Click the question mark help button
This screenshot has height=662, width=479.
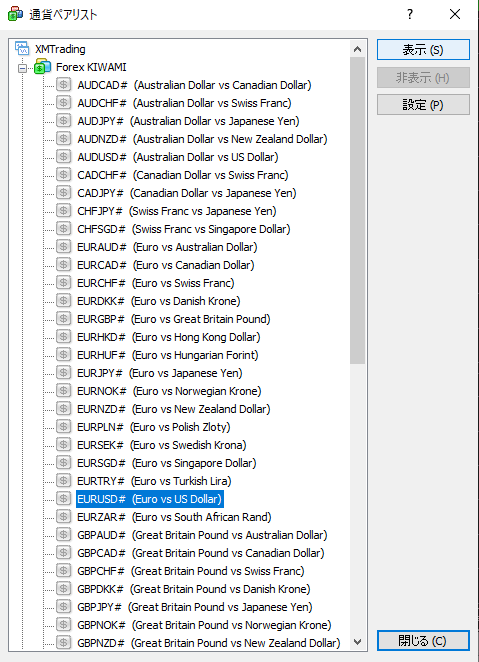(x=410, y=14)
